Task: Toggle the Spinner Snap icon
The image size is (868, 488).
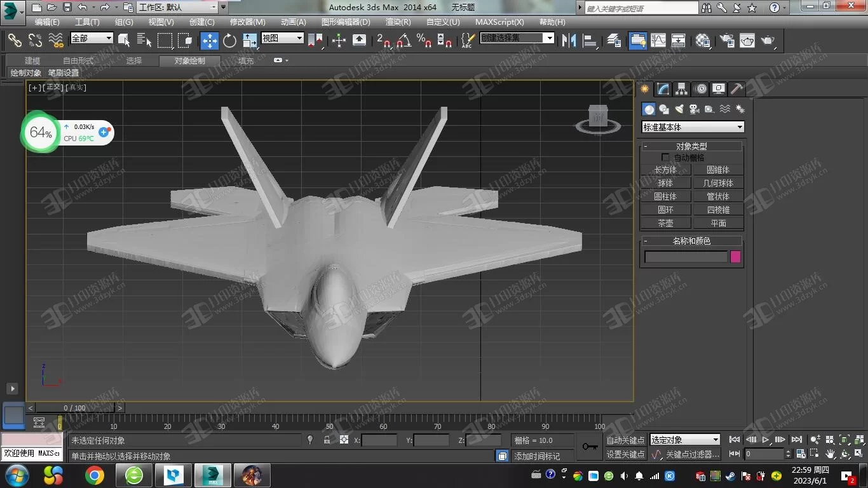Action: (445, 40)
